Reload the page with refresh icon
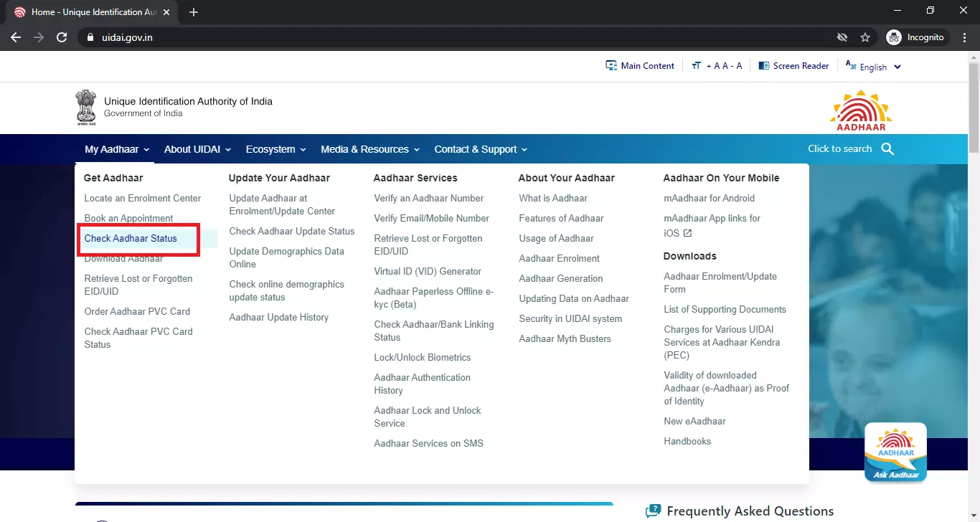This screenshot has height=522, width=980. (x=62, y=37)
